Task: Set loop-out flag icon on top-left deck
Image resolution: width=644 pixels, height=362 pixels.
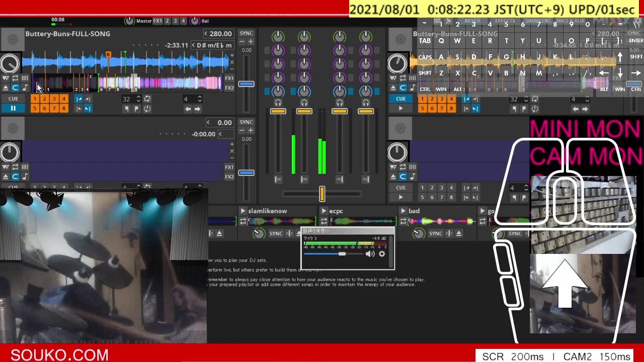Action: click(136, 109)
